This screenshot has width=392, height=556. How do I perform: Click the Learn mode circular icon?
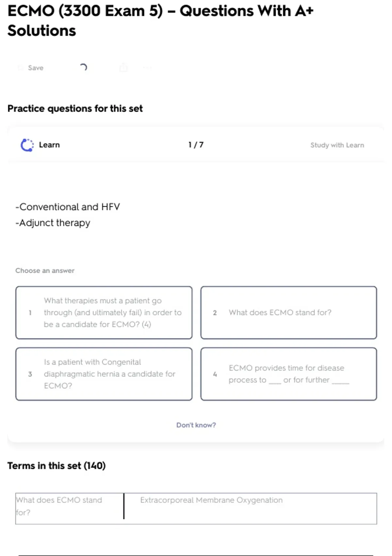point(27,145)
